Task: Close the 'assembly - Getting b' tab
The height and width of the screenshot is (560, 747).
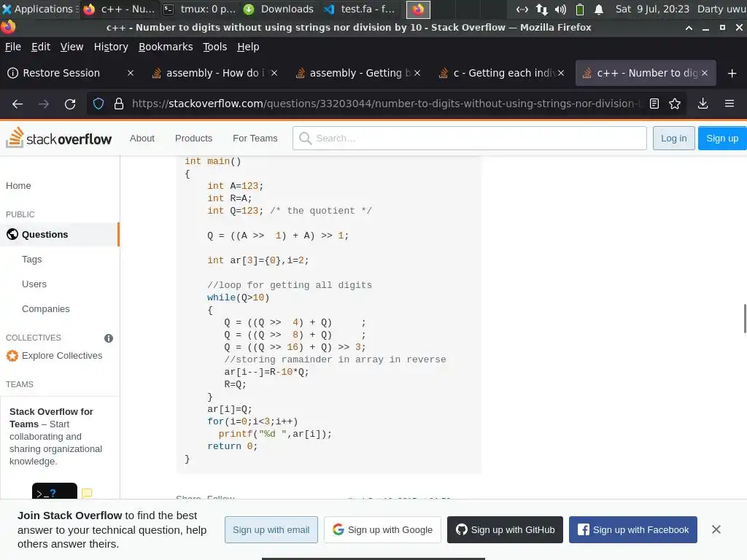Action: [417, 73]
